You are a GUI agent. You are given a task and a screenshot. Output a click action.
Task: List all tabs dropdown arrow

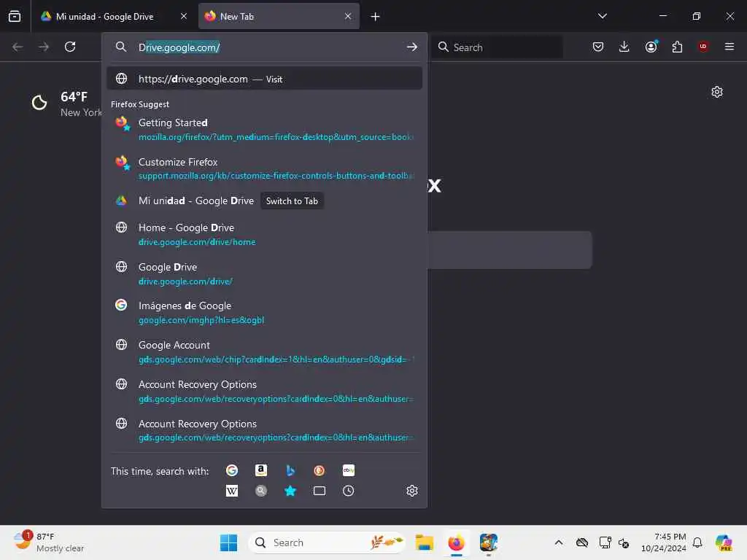[x=602, y=16]
